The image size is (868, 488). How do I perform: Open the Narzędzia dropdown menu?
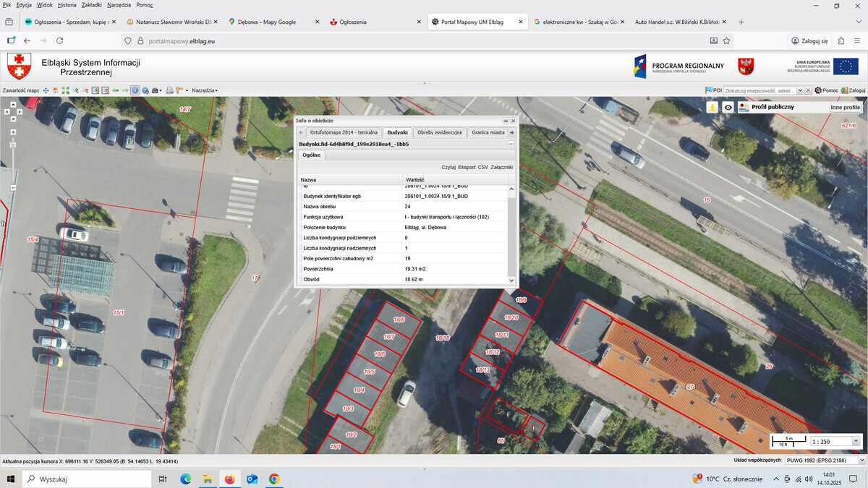(x=204, y=90)
